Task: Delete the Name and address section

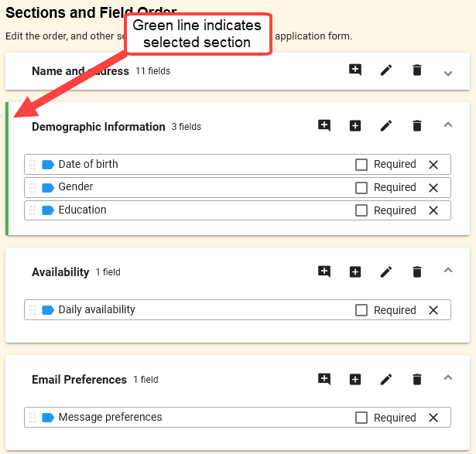Action: 417,70
